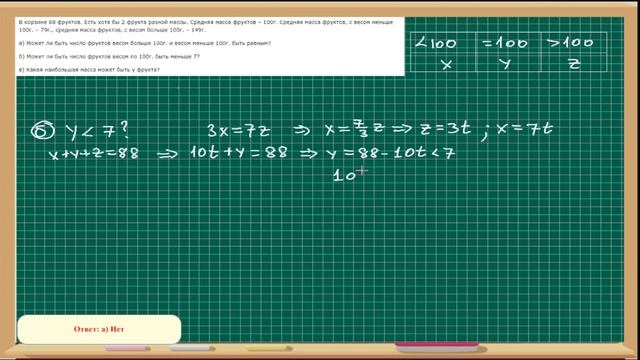Click the standalone '10' written below the inequality
Viewport: 640px width, 360px height.
point(344,175)
